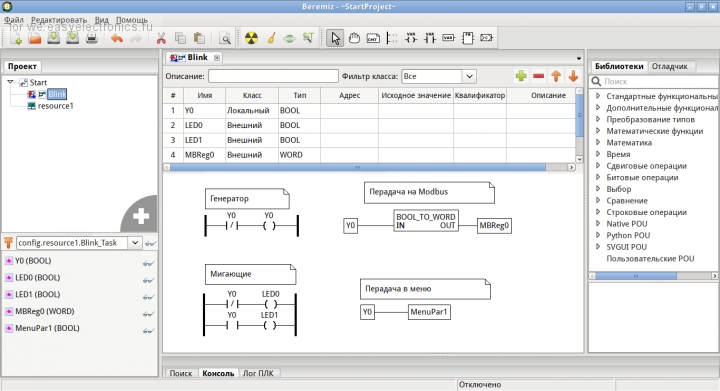The image size is (720, 391).
Task: Click the red minus remove variable icon
Action: pyautogui.click(x=539, y=76)
